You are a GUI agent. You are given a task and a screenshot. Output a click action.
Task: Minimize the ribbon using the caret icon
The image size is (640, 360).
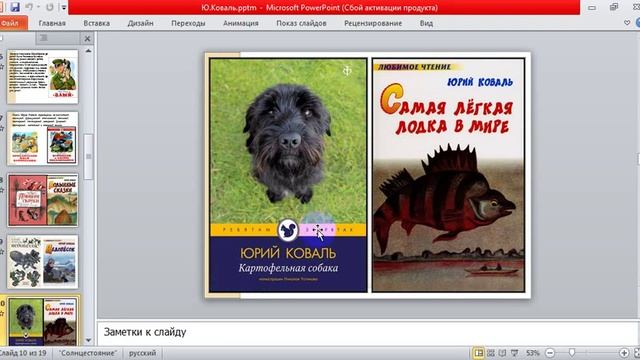pos(627,23)
